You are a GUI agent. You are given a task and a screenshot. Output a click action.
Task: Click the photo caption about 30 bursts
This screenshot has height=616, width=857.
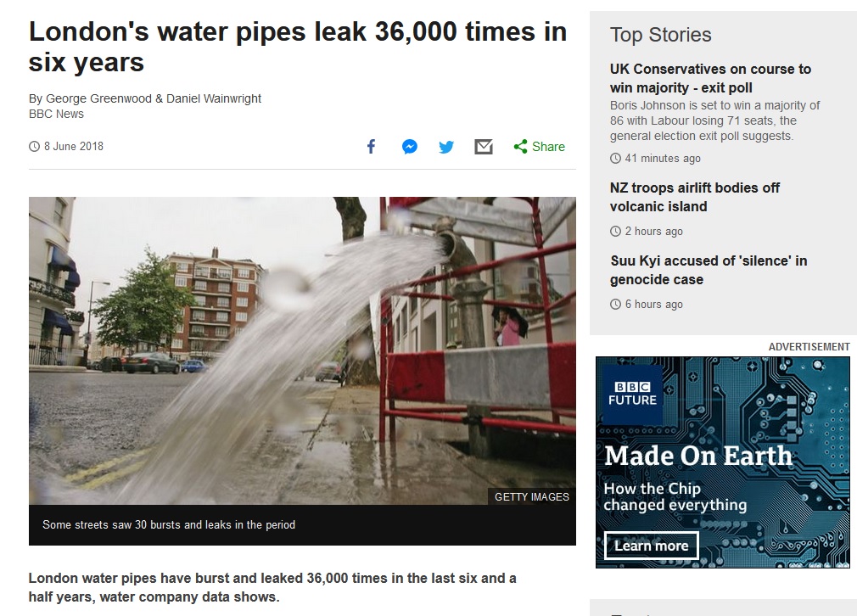coord(169,525)
